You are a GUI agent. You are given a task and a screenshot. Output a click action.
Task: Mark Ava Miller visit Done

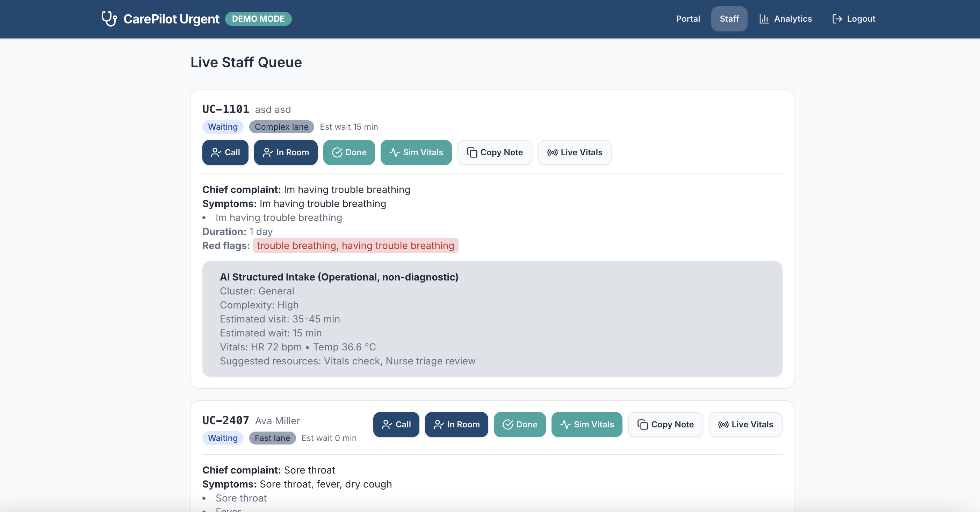[520, 425]
